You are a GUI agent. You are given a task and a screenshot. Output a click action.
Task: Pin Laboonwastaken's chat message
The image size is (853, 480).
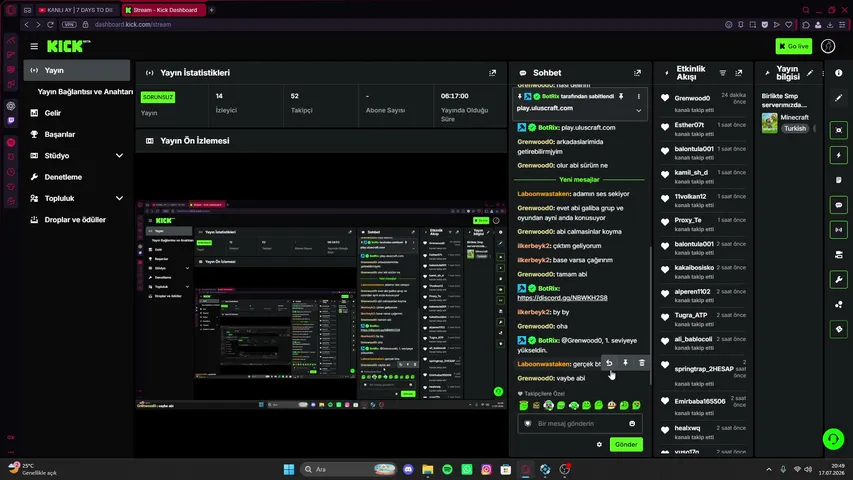626,363
